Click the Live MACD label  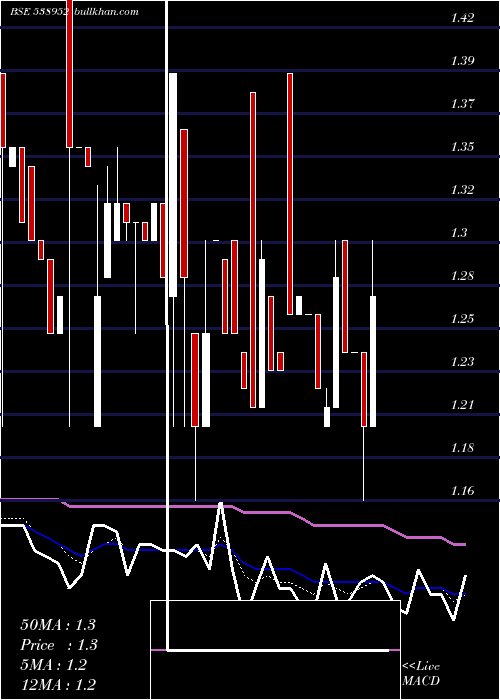pos(421,674)
